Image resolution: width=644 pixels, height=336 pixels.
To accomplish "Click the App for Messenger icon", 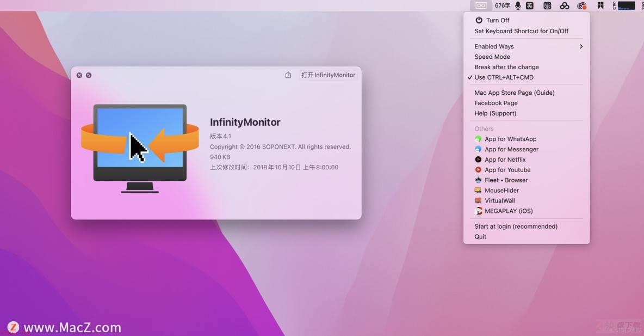I will click(478, 149).
